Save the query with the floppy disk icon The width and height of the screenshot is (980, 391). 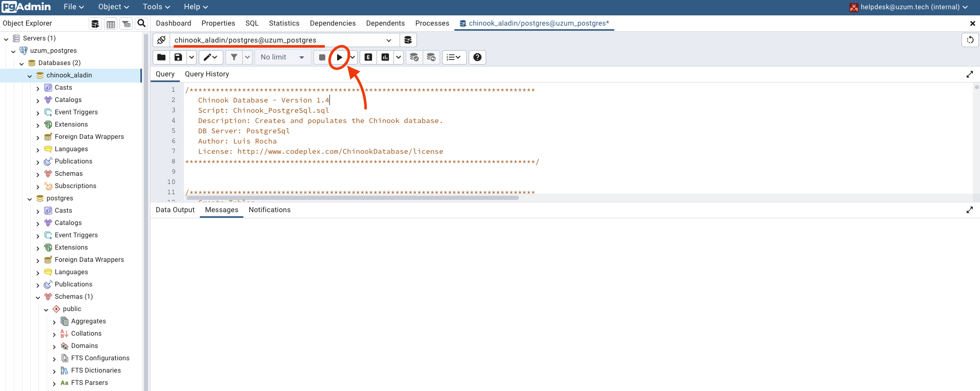tap(178, 57)
